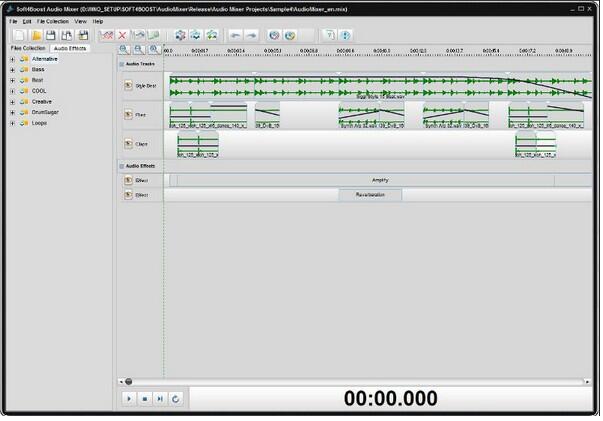Switch to the Audio Effects tab
603x421 pixels.
pos(70,48)
